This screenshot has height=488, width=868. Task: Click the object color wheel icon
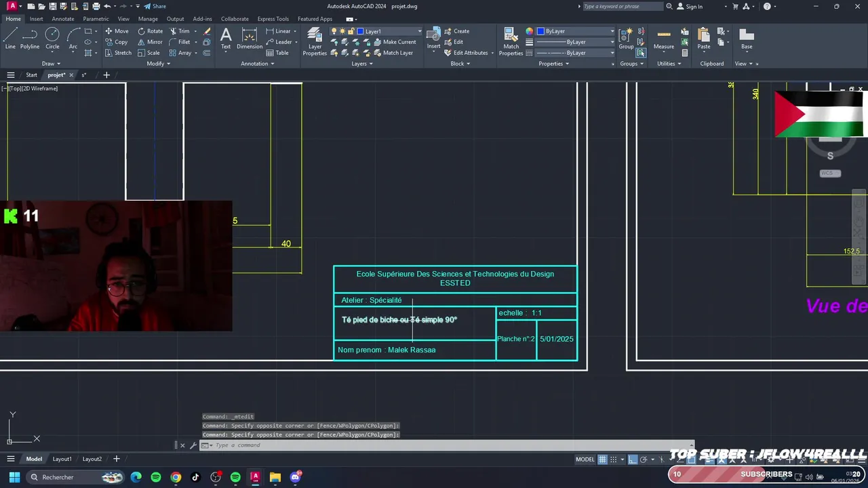(x=530, y=31)
